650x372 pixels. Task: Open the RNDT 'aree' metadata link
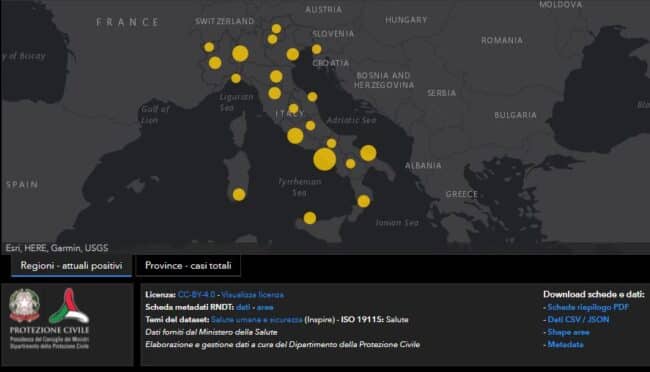(265, 307)
